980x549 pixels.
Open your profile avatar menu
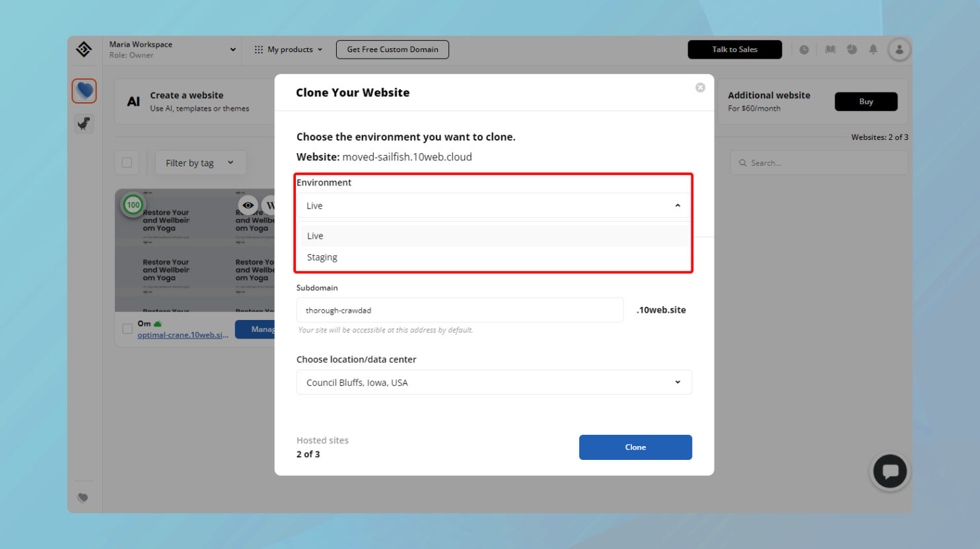[x=899, y=49]
